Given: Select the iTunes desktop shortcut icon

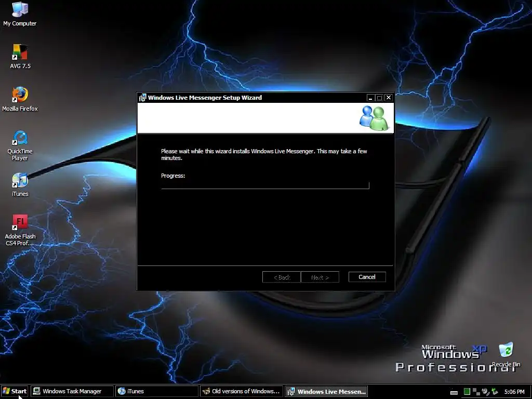Looking at the screenshot, I should (20, 184).
